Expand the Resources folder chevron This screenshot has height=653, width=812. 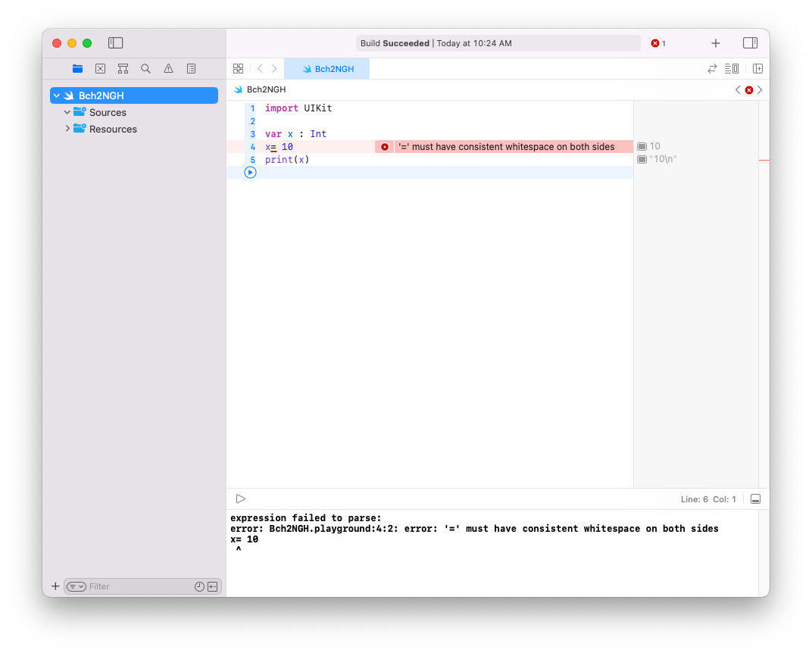tap(67, 129)
